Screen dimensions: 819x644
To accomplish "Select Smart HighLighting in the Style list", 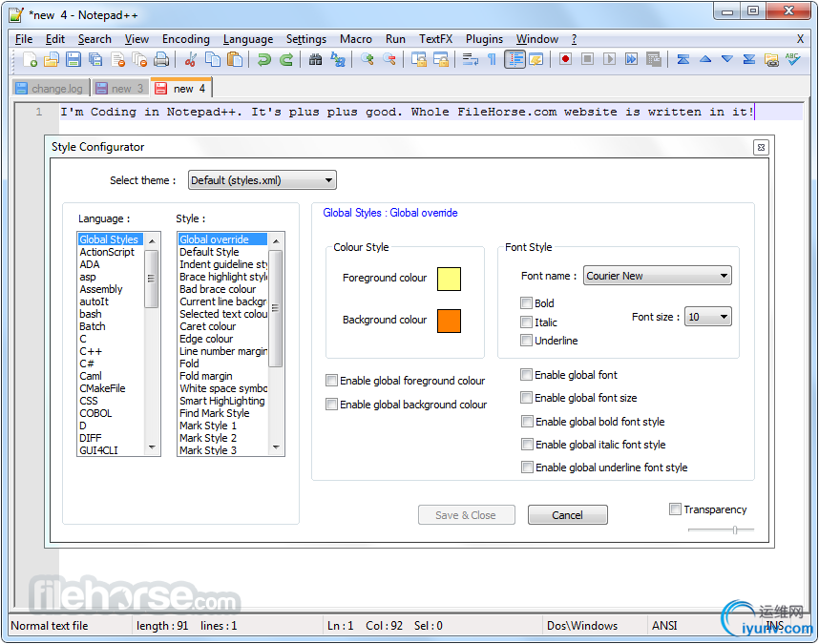I will click(x=222, y=401).
